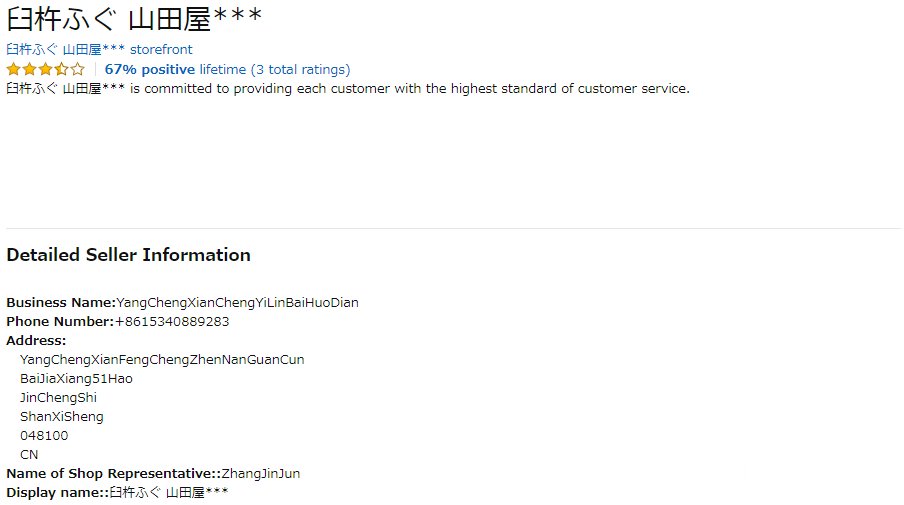Click the Display name label
The width and height of the screenshot is (904, 505).
pos(56,492)
